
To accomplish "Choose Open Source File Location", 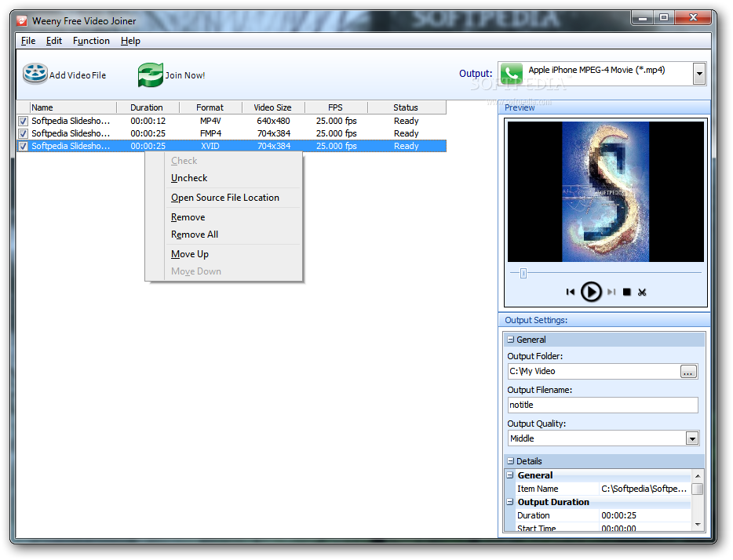I will point(225,198).
